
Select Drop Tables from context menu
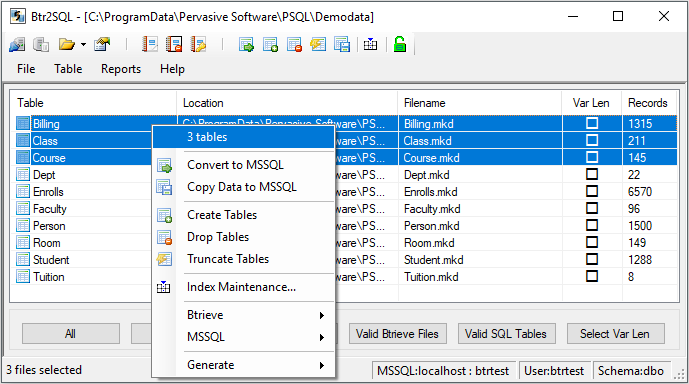(243, 237)
